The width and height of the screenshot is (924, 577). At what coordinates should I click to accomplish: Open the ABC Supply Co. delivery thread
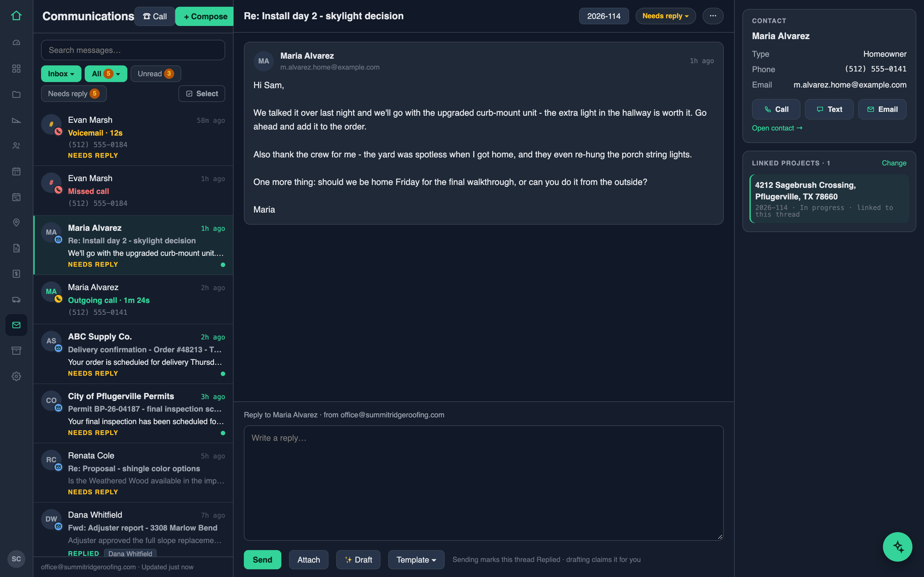point(133,354)
